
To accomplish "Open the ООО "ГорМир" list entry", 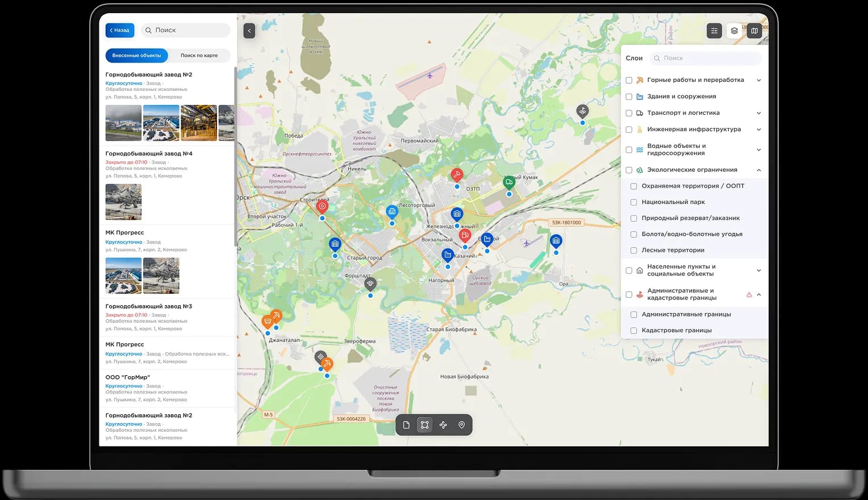I will 128,377.
